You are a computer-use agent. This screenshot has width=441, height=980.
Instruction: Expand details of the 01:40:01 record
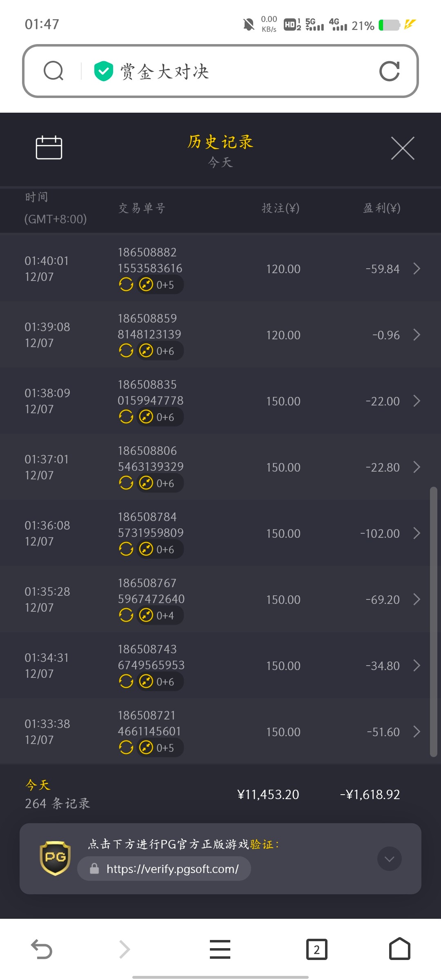click(416, 269)
